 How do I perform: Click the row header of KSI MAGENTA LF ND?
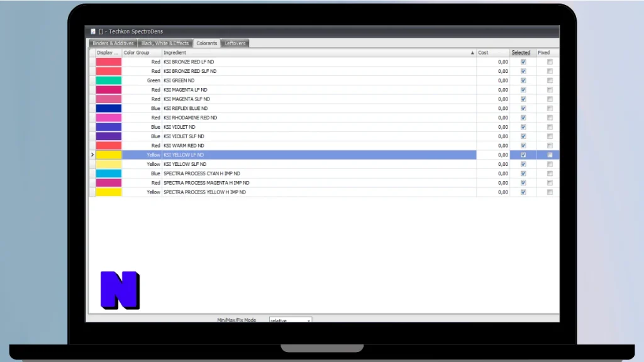92,90
